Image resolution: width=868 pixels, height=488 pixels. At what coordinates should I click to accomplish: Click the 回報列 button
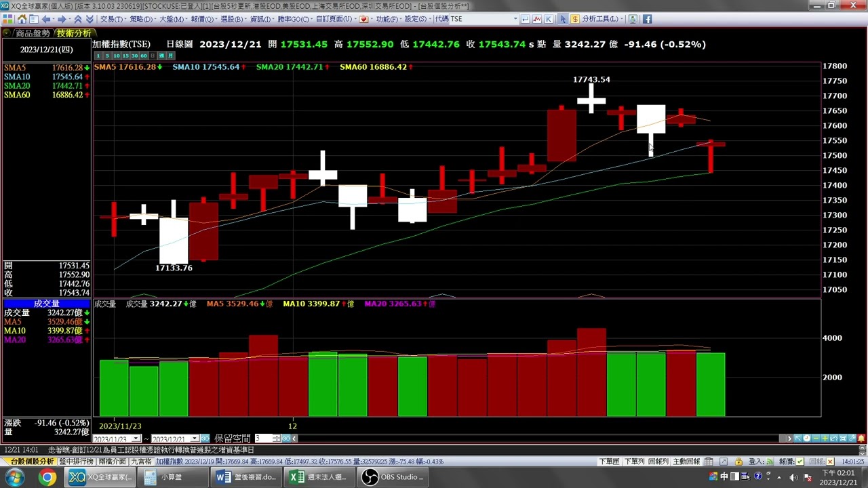pos(658,462)
